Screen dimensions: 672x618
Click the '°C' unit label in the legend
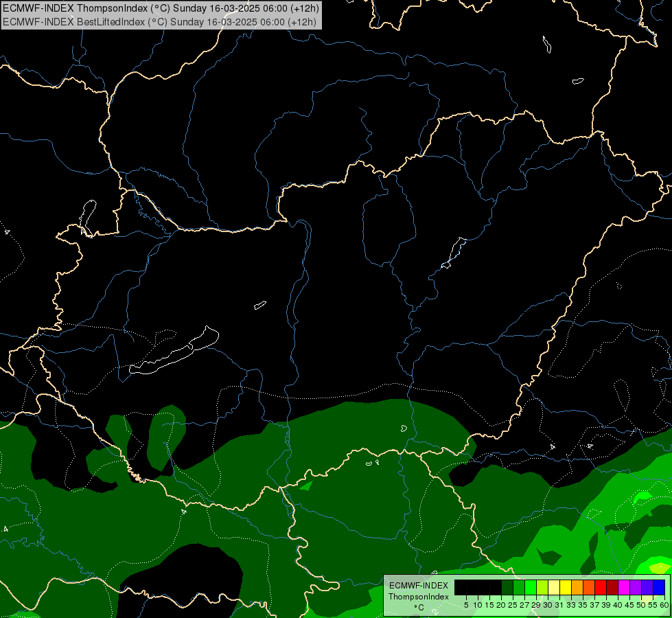[419, 607]
